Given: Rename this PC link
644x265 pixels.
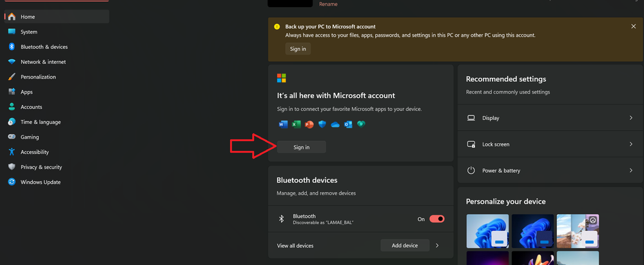Looking at the screenshot, I should (x=328, y=4).
